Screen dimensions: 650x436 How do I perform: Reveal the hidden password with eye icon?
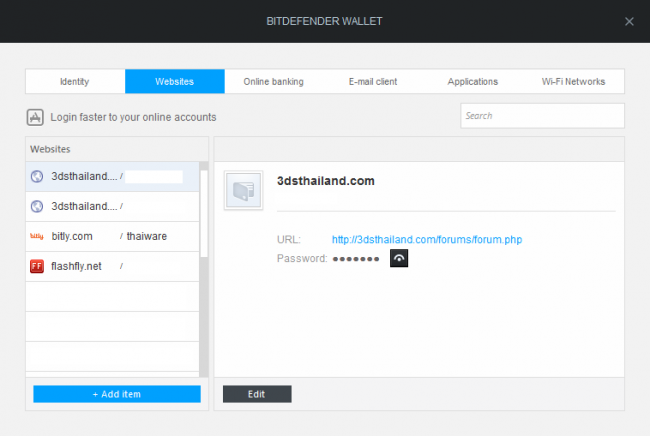399,258
